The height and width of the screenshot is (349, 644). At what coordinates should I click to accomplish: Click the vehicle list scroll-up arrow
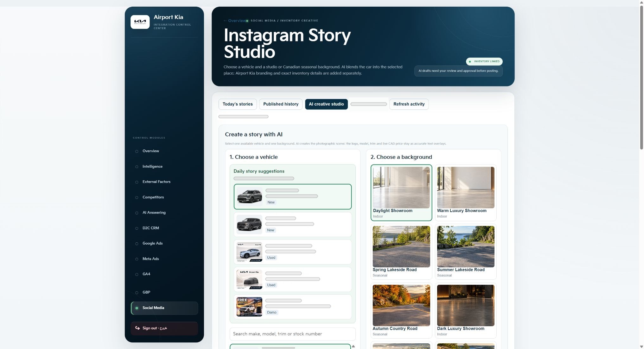[353, 346]
